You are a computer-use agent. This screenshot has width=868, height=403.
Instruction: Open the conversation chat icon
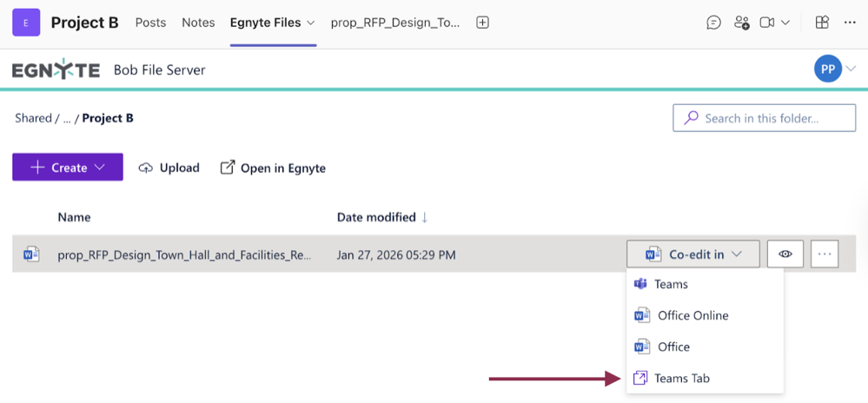click(713, 23)
